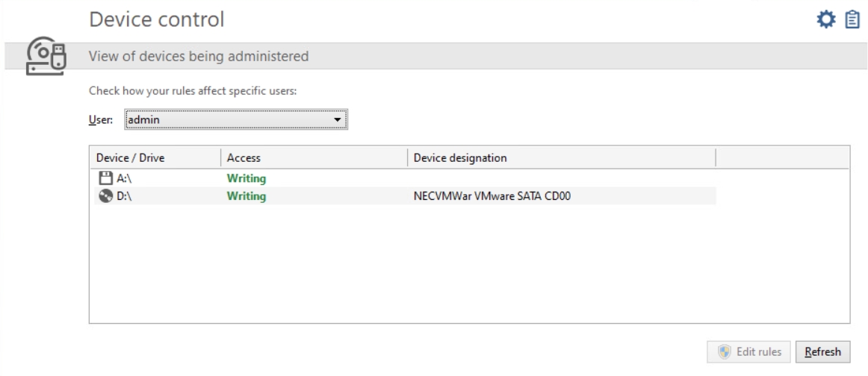Screen dimensions: 868x376
Task: Sort by the Device designation column header
Action: (x=562, y=157)
